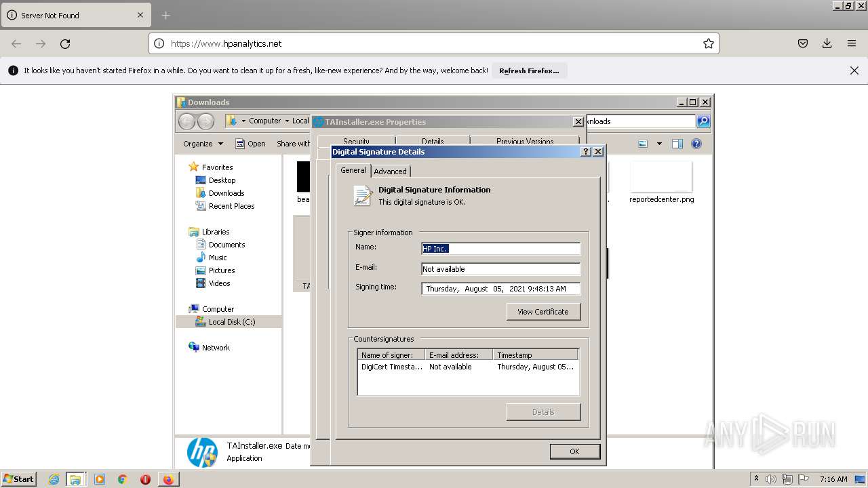Go forward in Firefox
Viewport: 868px width, 488px height.
[x=41, y=43]
